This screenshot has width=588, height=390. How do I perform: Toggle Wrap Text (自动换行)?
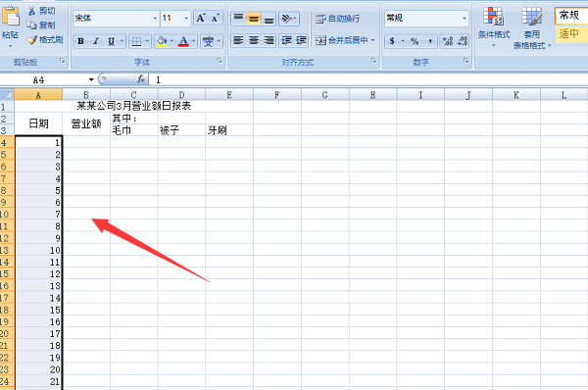coord(337,19)
